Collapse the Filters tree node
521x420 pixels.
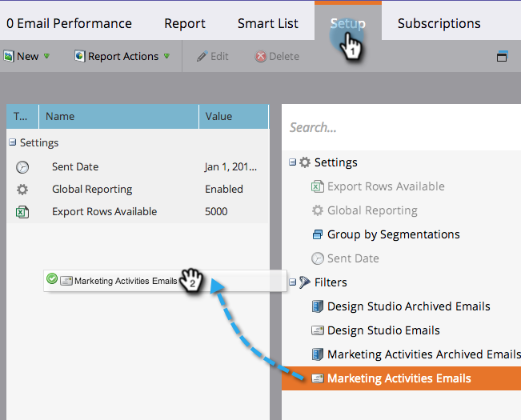[x=292, y=282]
